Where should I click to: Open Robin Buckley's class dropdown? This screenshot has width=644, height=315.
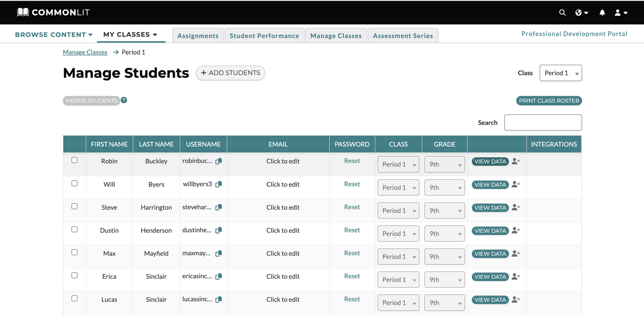398,164
